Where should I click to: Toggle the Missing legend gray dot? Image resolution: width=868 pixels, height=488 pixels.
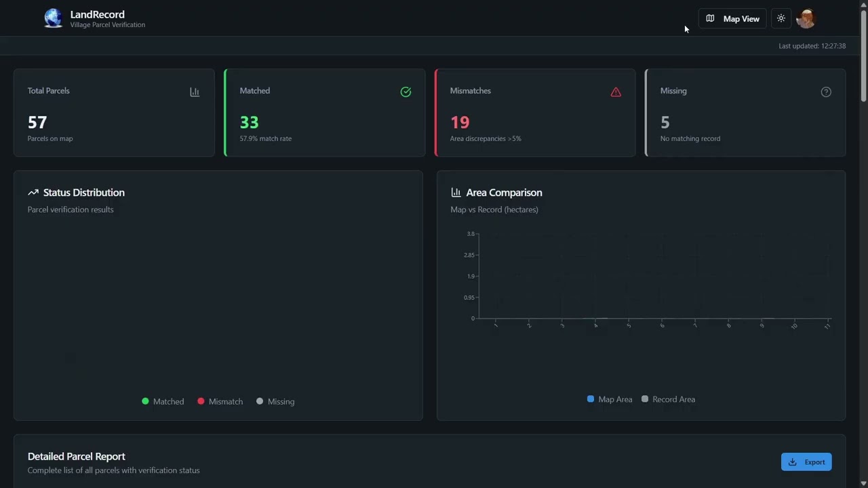(260, 401)
